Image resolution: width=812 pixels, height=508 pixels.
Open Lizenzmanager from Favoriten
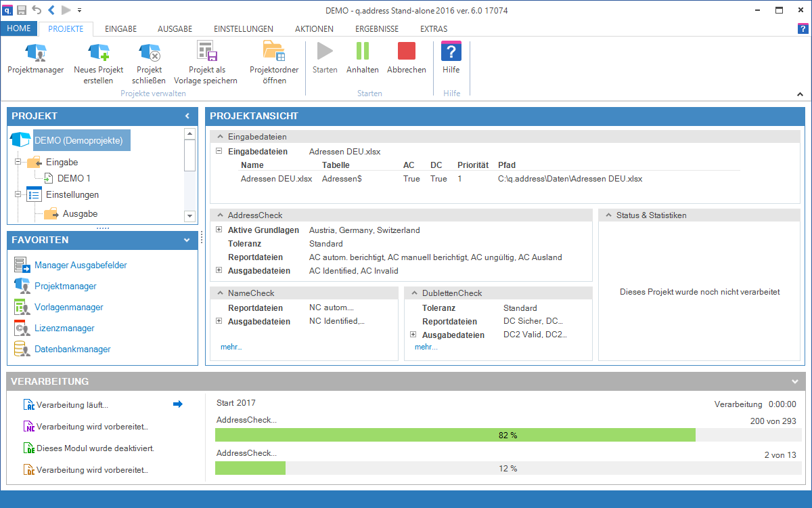point(64,329)
